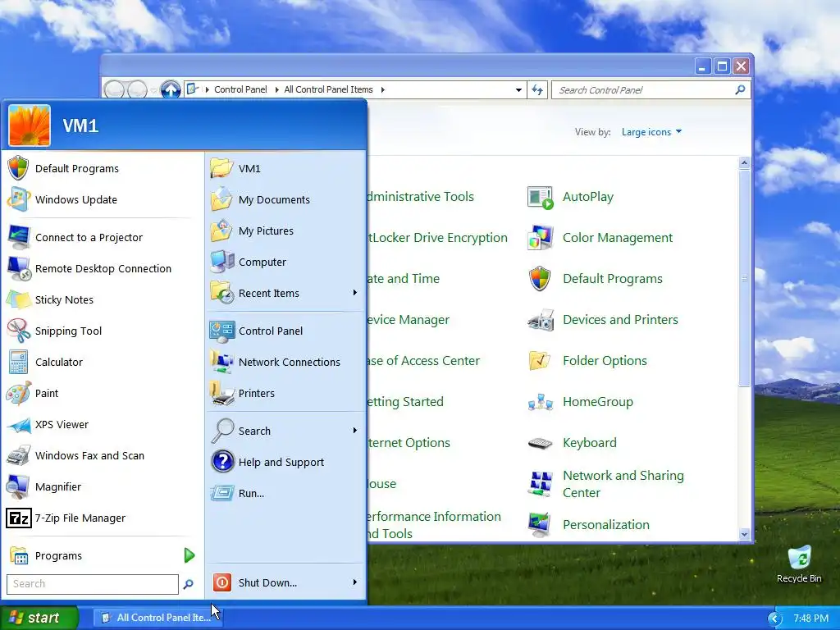The height and width of the screenshot is (630, 840).
Task: Open the Magnifier icon
Action: [x=18, y=486]
